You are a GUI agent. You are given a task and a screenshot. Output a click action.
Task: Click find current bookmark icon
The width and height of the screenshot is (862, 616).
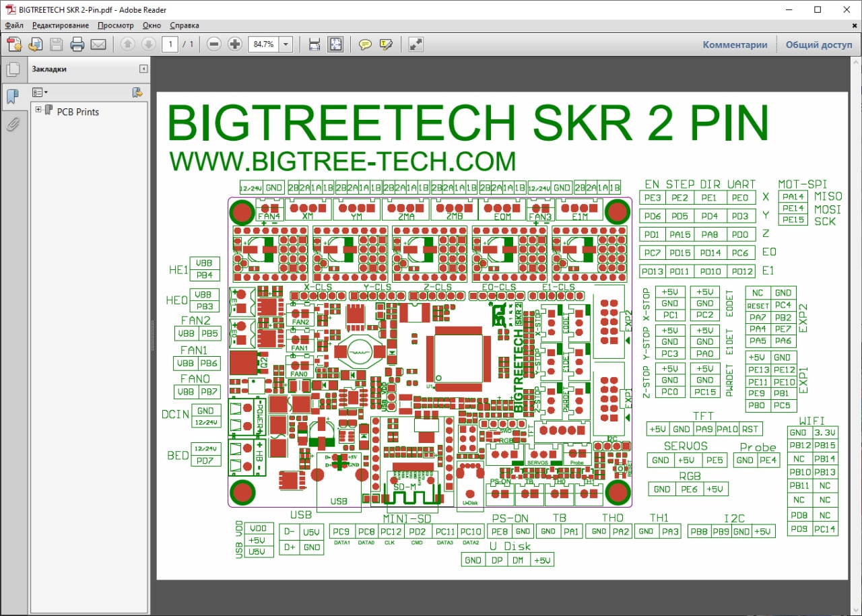(x=137, y=92)
